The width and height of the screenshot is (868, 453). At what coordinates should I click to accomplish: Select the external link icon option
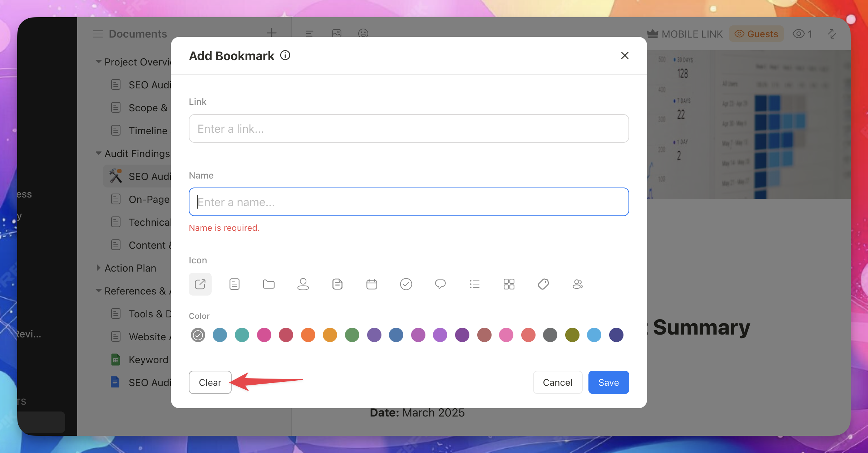(200, 284)
